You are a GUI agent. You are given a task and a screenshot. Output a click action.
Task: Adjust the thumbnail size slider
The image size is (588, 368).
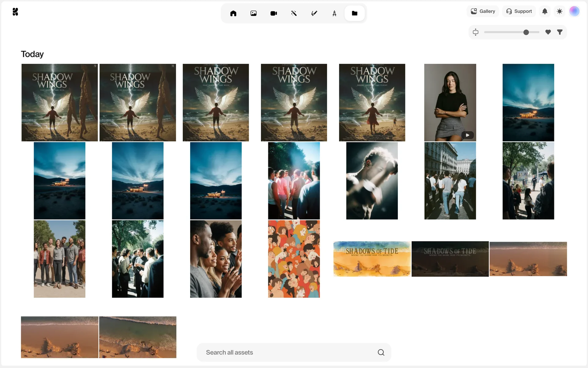[526, 32]
